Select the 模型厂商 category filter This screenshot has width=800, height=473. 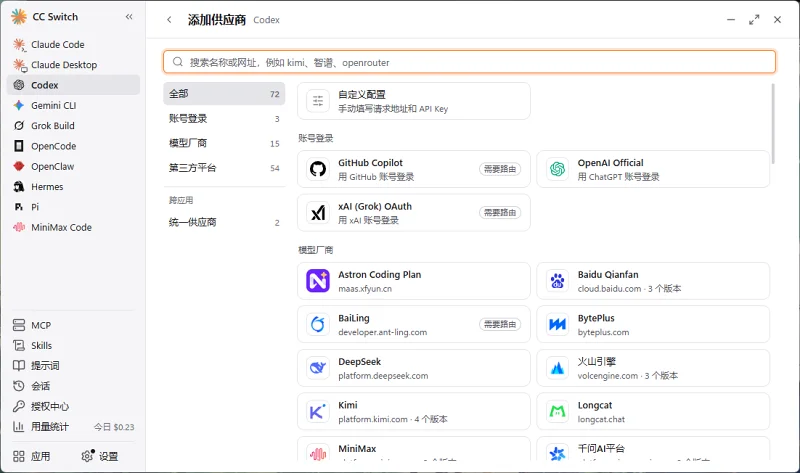click(x=224, y=143)
